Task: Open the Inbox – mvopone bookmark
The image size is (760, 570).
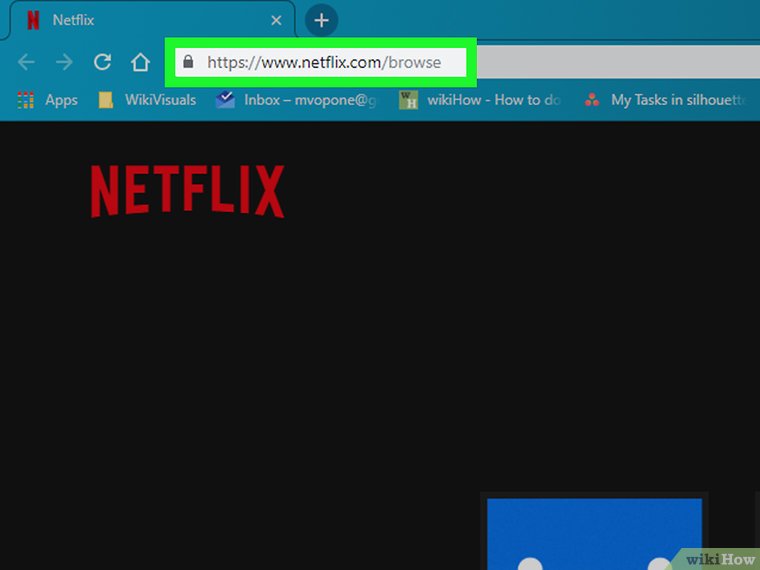Action: 296,100
